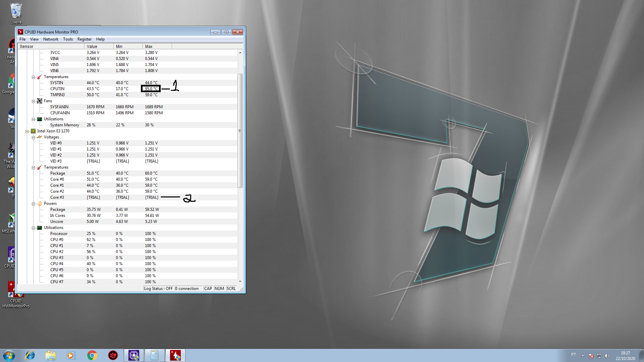Image resolution: width=644 pixels, height=362 pixels.
Task: Launch Internet Explorer from the taskbar
Action: [x=30, y=355]
